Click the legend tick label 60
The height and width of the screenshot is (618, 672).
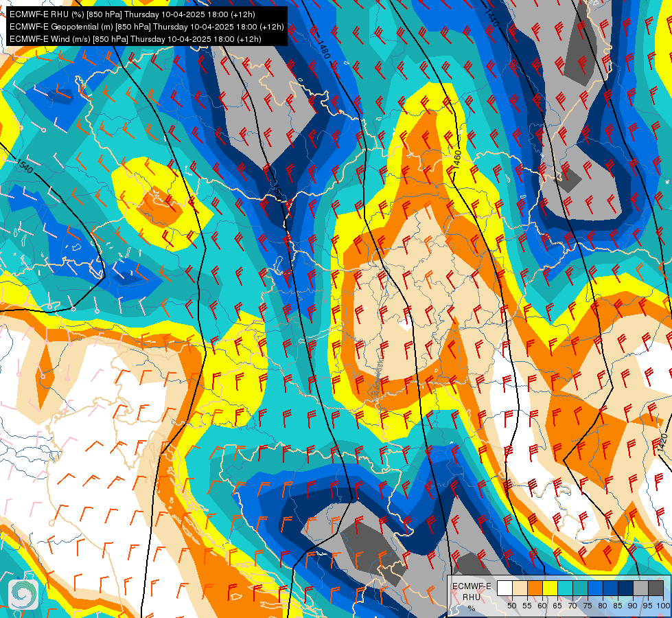(x=542, y=606)
